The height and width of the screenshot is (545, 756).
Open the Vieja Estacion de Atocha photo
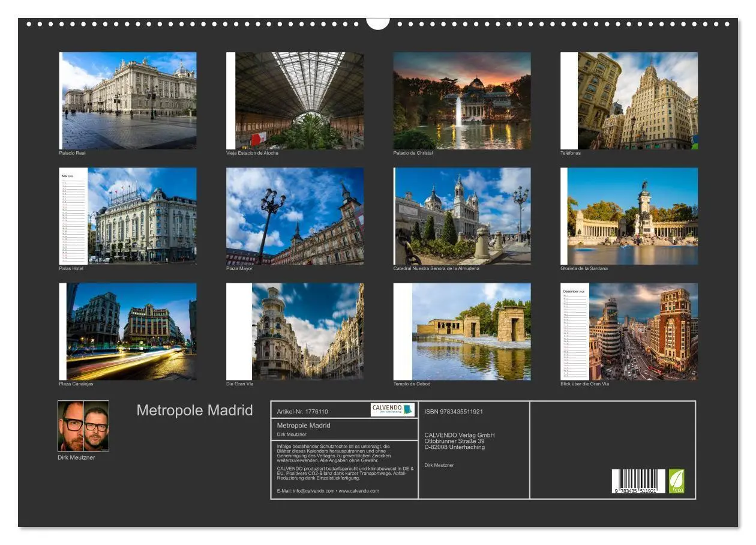[x=295, y=101]
